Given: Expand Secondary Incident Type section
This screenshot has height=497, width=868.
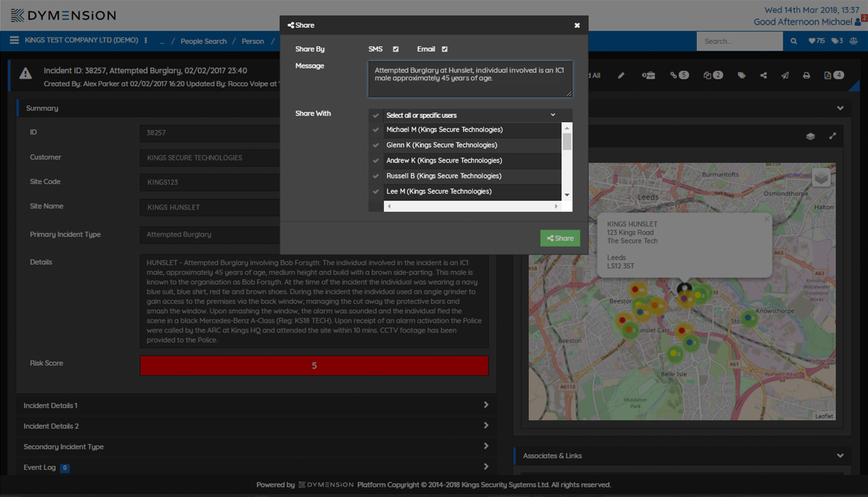Looking at the screenshot, I should (x=256, y=447).
